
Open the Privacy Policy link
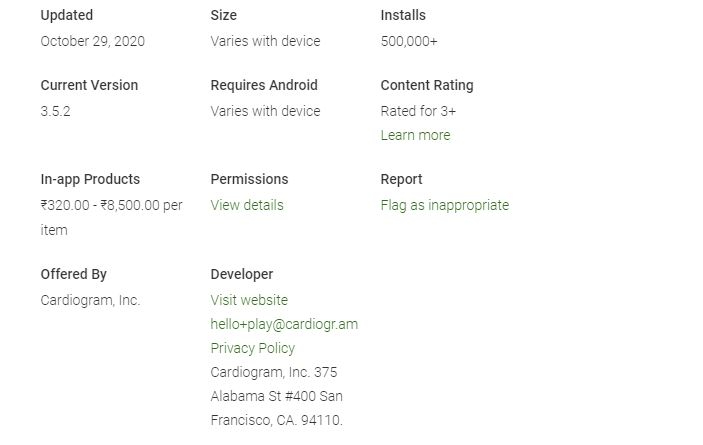coord(253,348)
